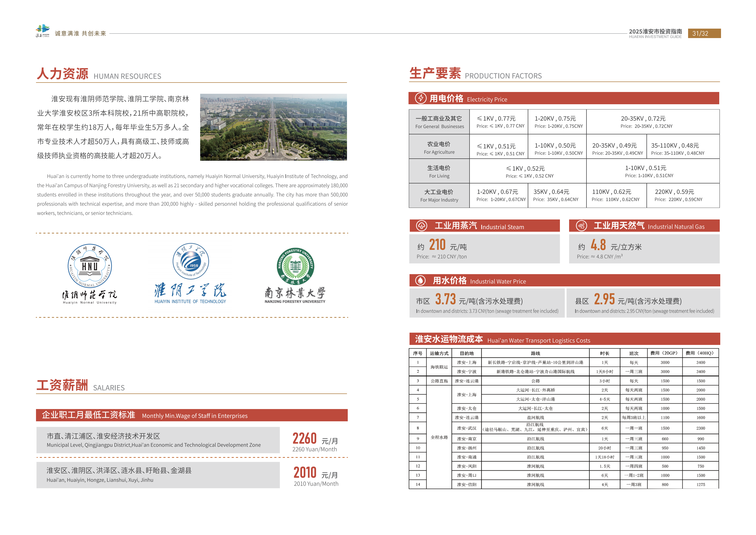Click the 110KV, 0.62元 price cell
The height and width of the screenshot is (535, 756).
(616, 196)
